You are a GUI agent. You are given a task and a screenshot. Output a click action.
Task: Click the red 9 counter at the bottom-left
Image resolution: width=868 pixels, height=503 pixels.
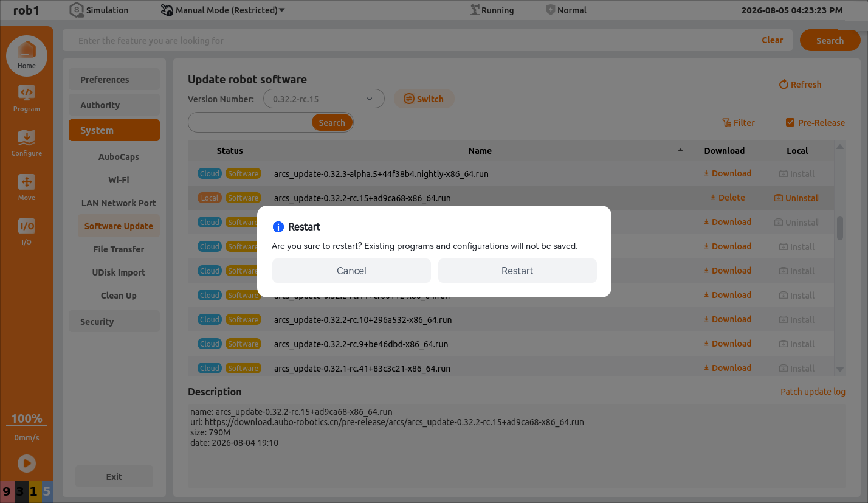tap(7, 491)
